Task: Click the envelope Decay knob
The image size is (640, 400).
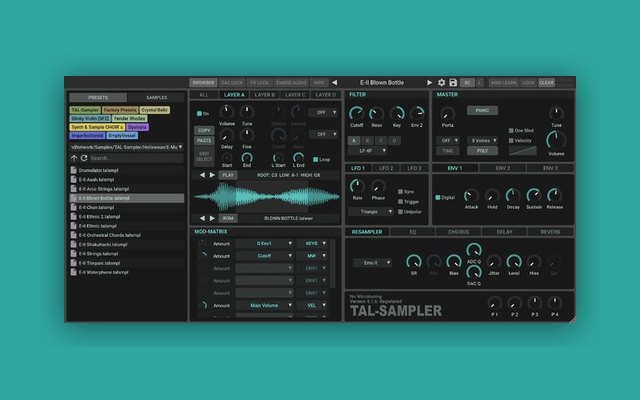Action: coord(513,196)
